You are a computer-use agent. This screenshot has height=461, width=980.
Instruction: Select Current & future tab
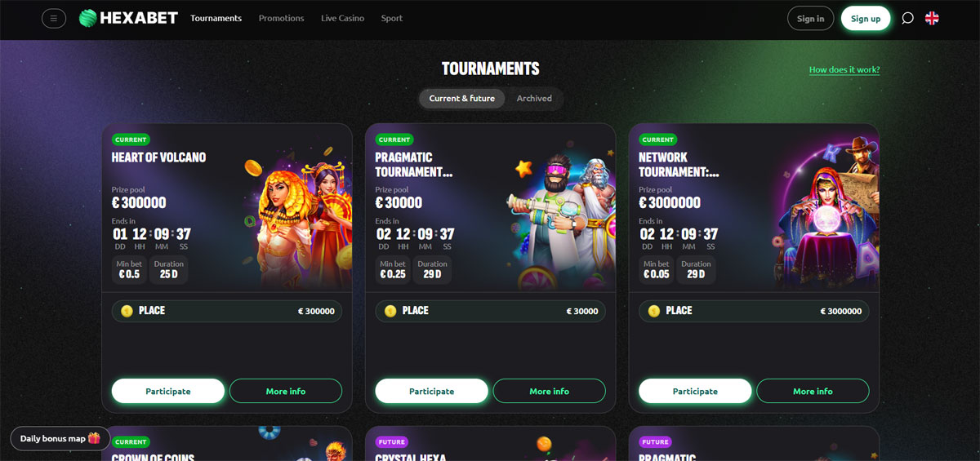pyautogui.click(x=462, y=98)
